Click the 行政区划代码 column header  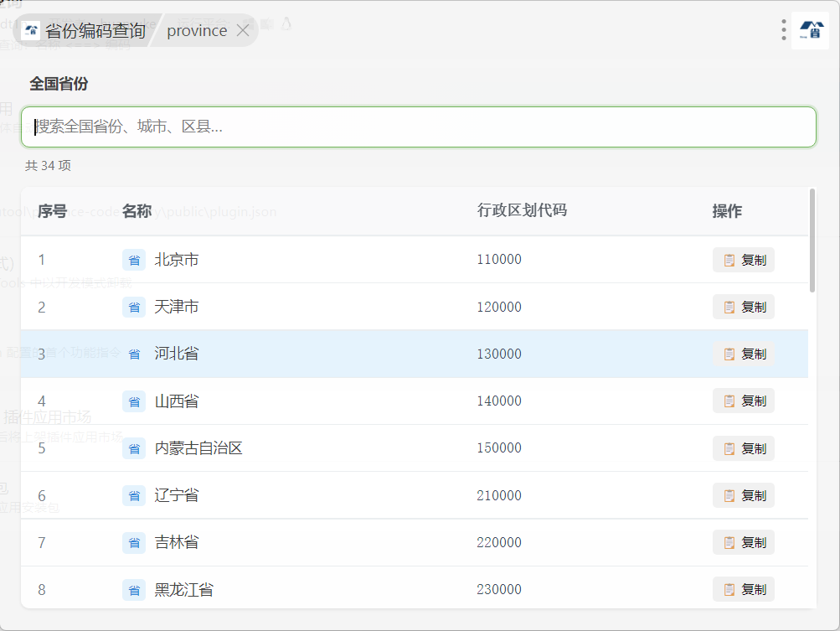click(x=522, y=211)
